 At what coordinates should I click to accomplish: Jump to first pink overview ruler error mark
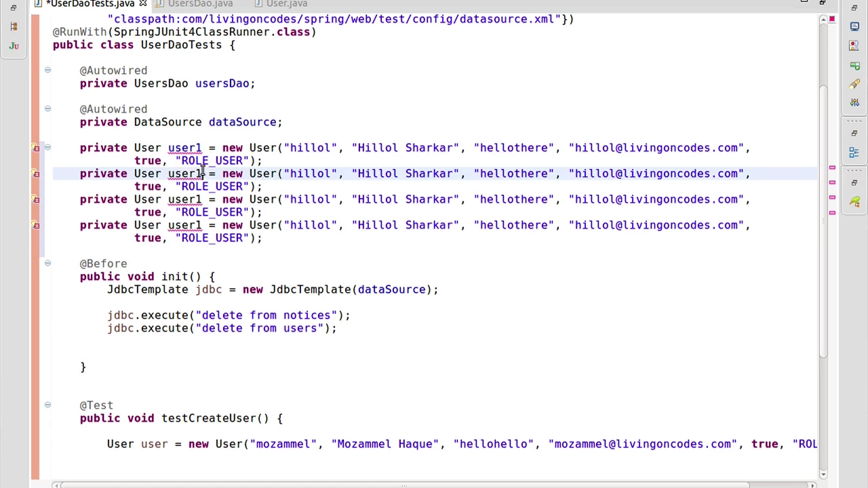832,167
